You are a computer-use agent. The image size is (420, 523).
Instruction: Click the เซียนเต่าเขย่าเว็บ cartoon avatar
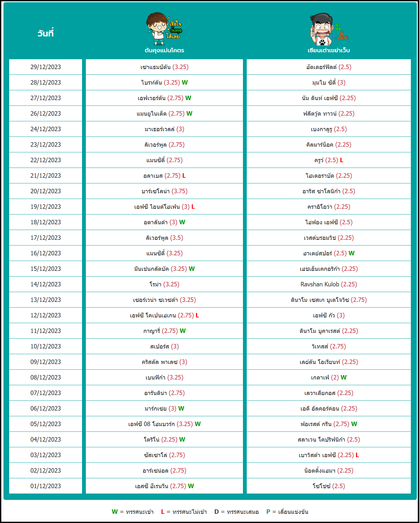(328, 29)
